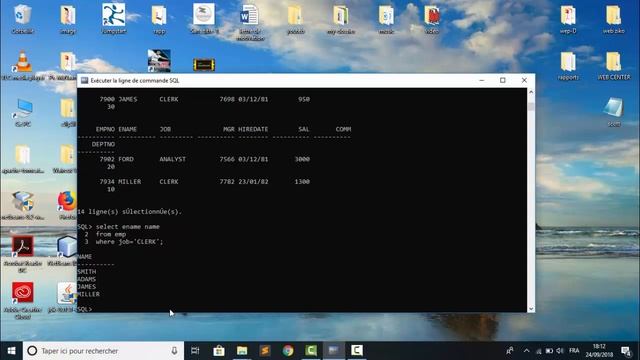The image size is (640, 360).
Task: Close the SQL command line window
Action: 524,80
